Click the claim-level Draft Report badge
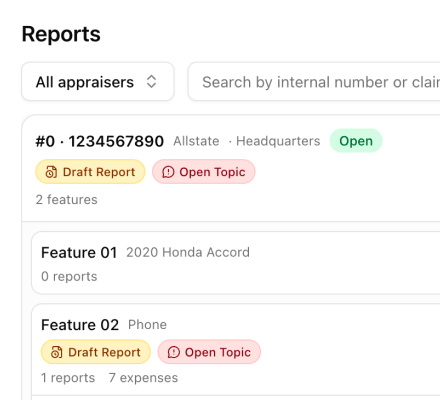 coord(90,172)
